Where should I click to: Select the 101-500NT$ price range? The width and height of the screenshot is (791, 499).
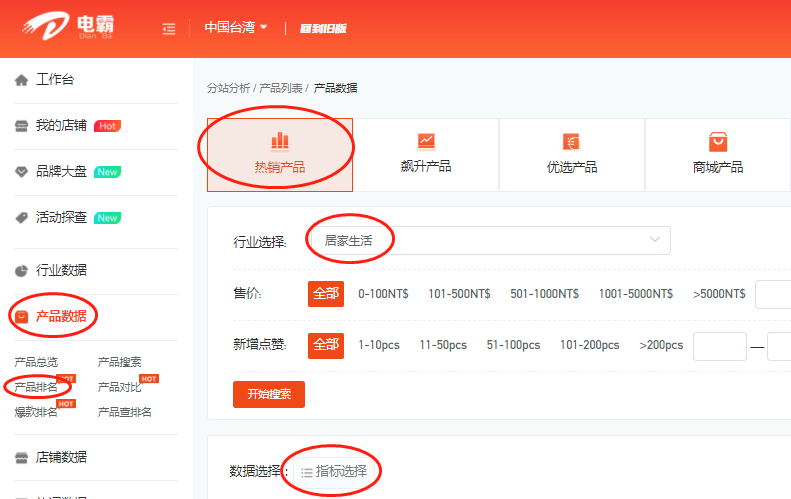[x=459, y=294]
